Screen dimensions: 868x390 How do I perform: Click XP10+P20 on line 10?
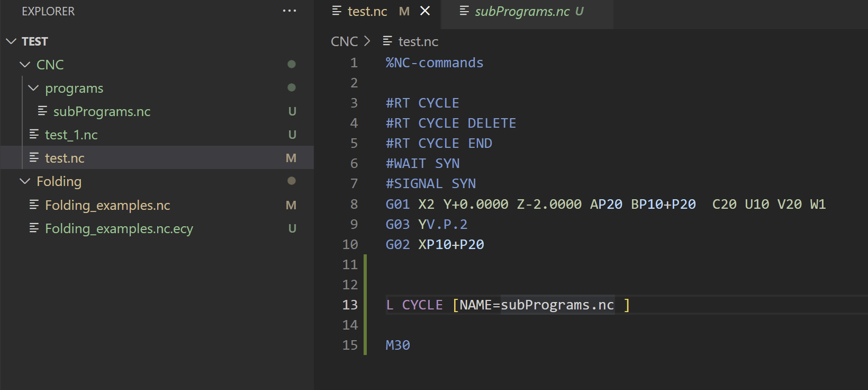pos(451,244)
